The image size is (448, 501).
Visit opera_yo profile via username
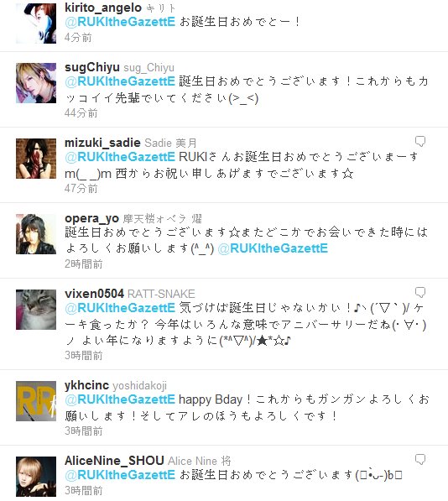[x=91, y=218]
